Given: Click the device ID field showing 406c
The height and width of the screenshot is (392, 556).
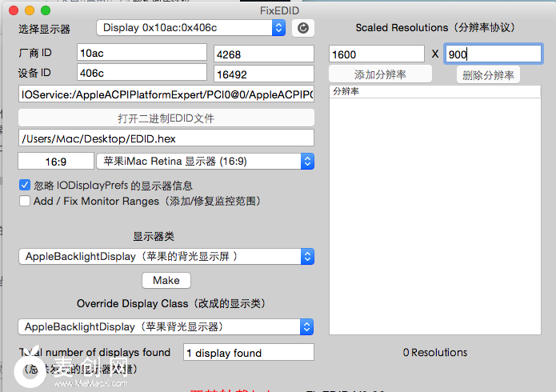Looking at the screenshot, I should [x=142, y=73].
